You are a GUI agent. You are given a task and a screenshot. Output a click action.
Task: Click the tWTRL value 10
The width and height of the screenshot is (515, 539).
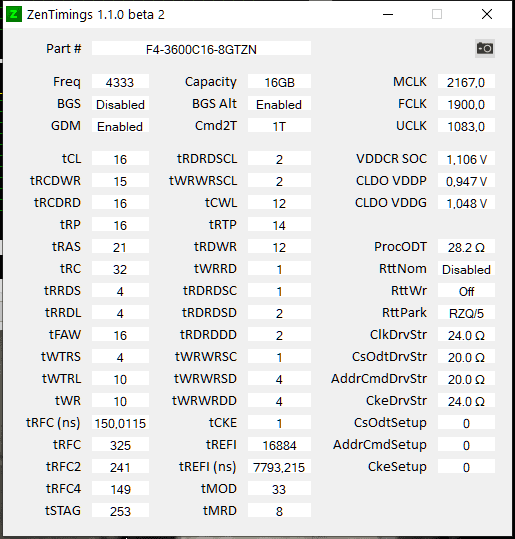120,378
